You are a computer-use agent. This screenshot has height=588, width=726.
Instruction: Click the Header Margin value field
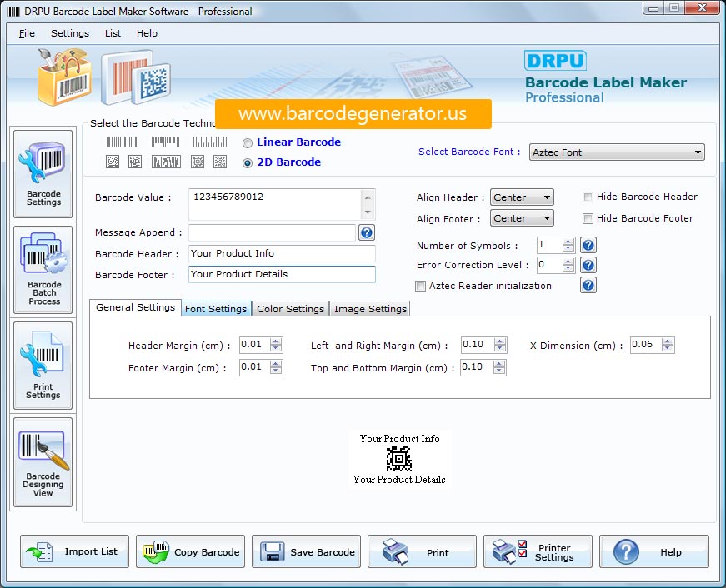click(x=255, y=345)
